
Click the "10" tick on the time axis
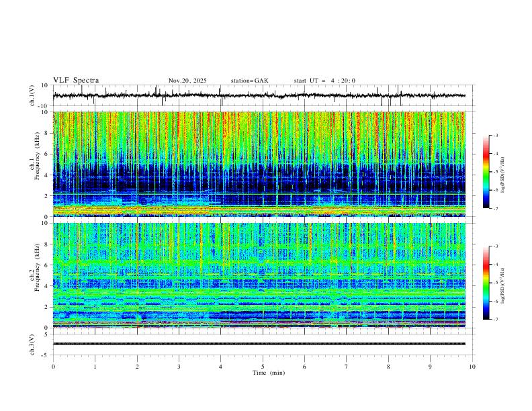(x=472, y=367)
